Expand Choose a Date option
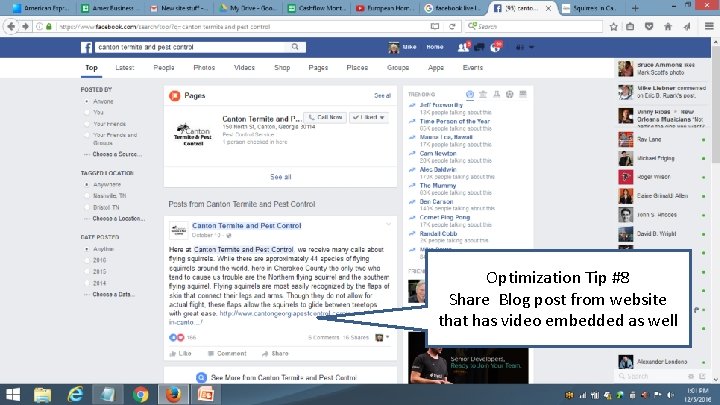This screenshot has height=405, width=720. point(113,294)
